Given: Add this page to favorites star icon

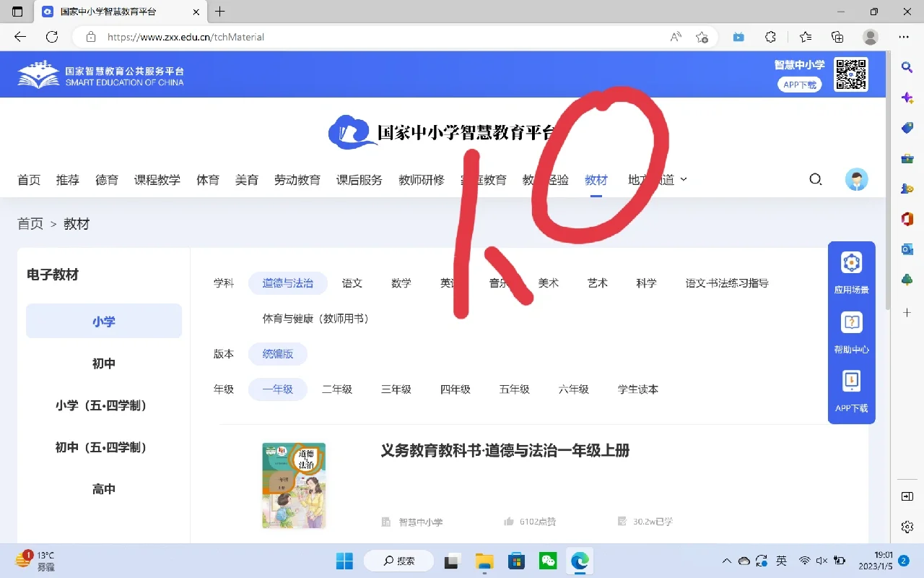Looking at the screenshot, I should coord(702,37).
